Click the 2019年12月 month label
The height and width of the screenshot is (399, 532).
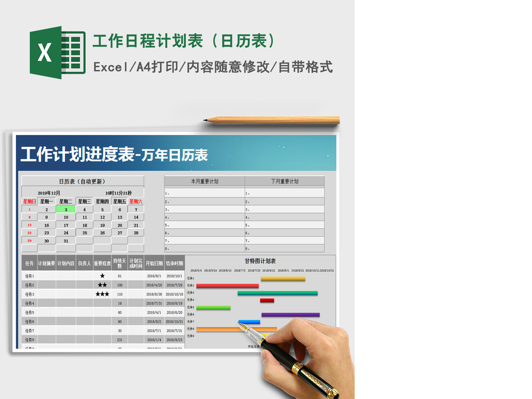click(x=49, y=193)
